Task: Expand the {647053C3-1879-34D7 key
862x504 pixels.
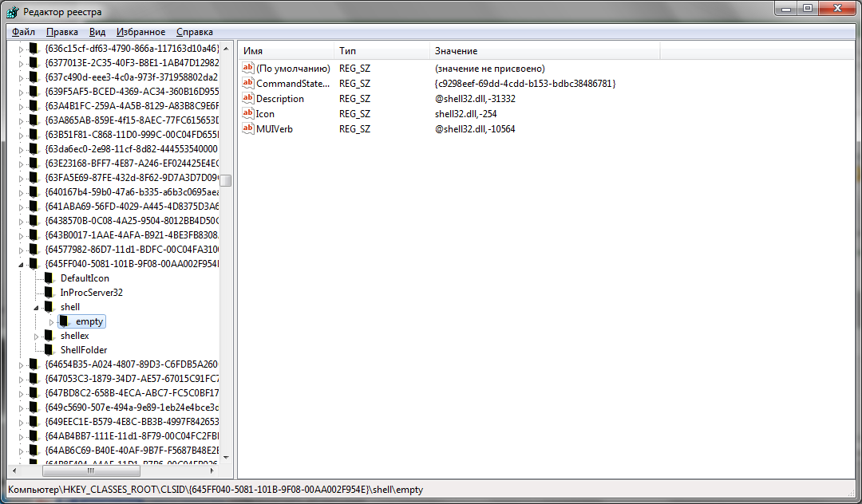Action: pos(21,379)
